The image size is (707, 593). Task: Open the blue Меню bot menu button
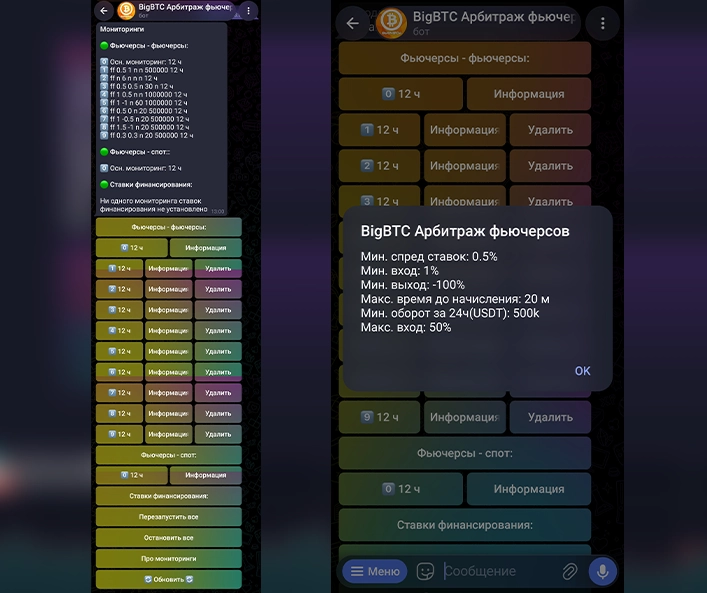tap(375, 571)
